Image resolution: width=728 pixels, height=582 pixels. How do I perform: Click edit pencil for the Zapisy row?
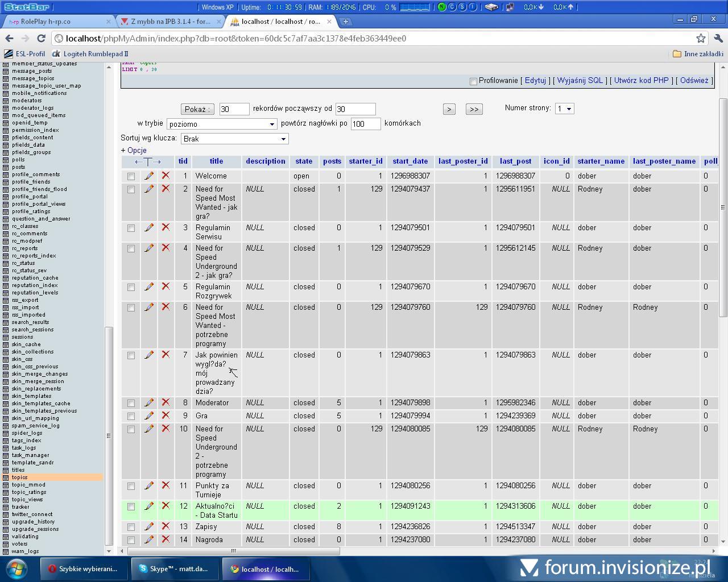149,527
